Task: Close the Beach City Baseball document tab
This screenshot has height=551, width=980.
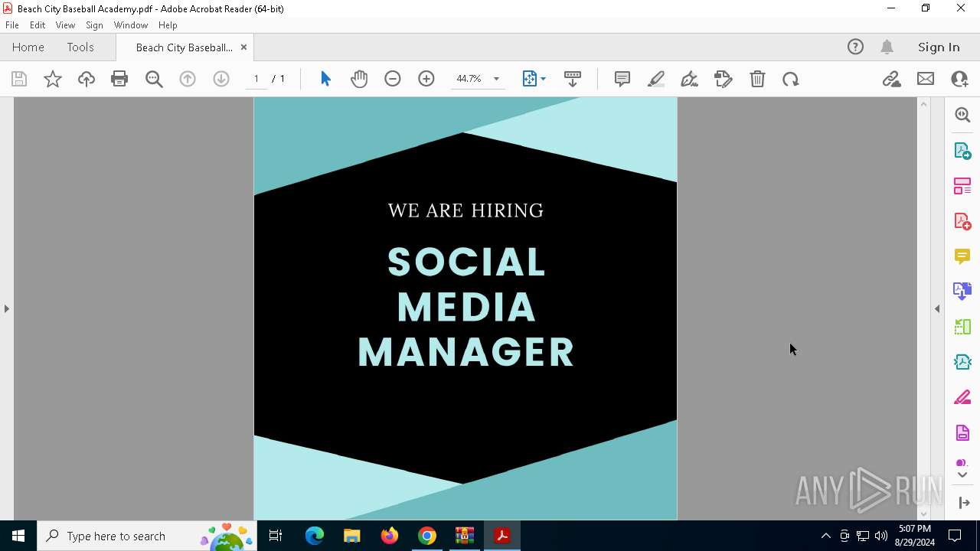Action: click(x=243, y=47)
